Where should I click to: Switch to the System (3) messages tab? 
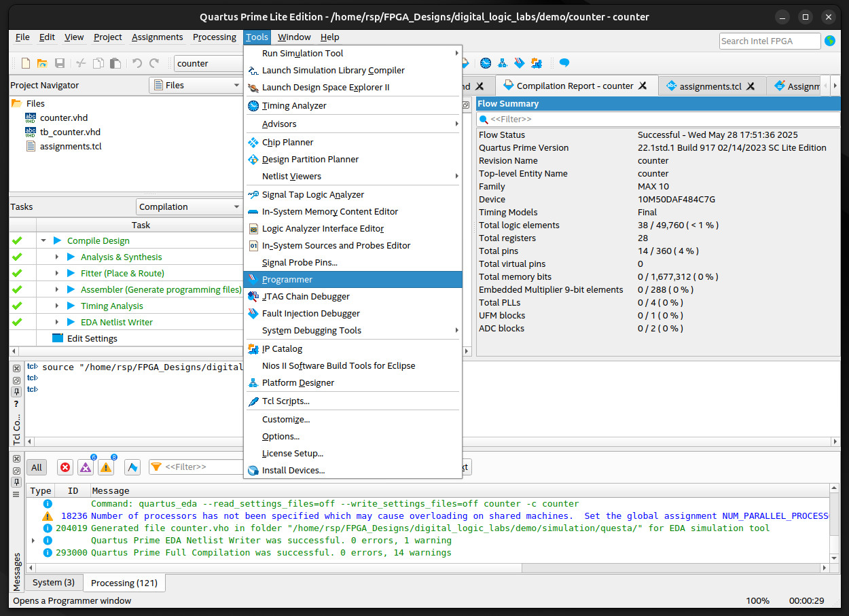[54, 582]
